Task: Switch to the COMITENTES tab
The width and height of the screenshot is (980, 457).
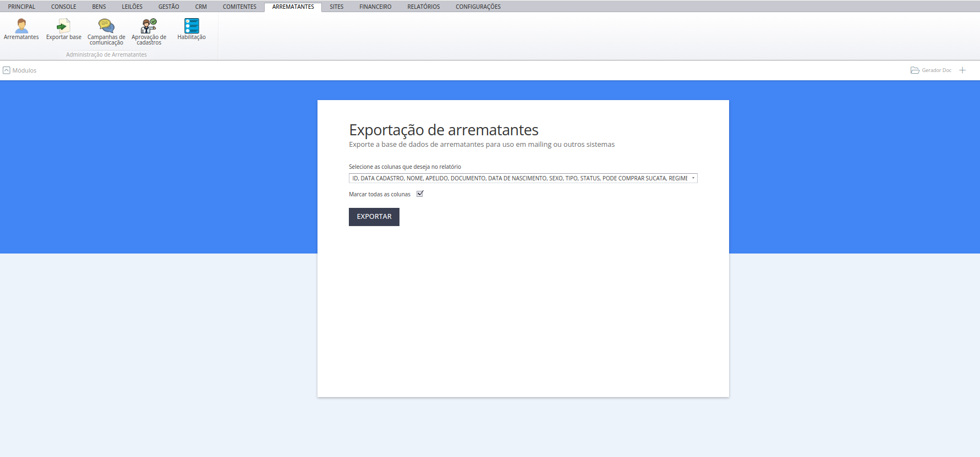Action: pos(239,7)
